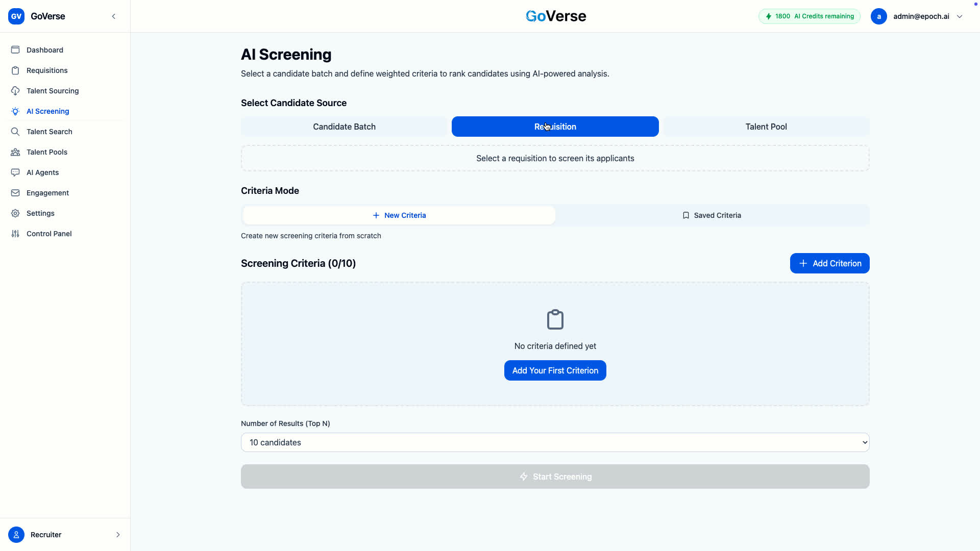Image resolution: width=980 pixels, height=551 pixels.
Task: Select Candidate Batch source
Action: click(x=344, y=127)
